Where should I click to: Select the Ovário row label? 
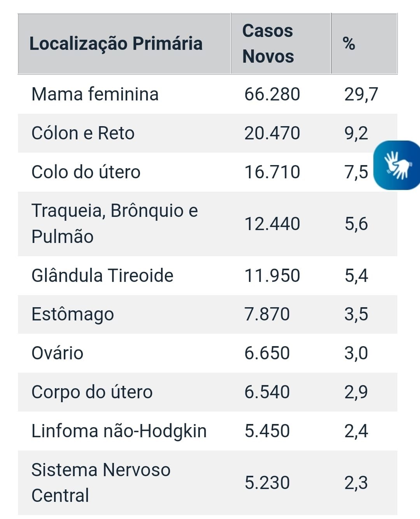(57, 353)
